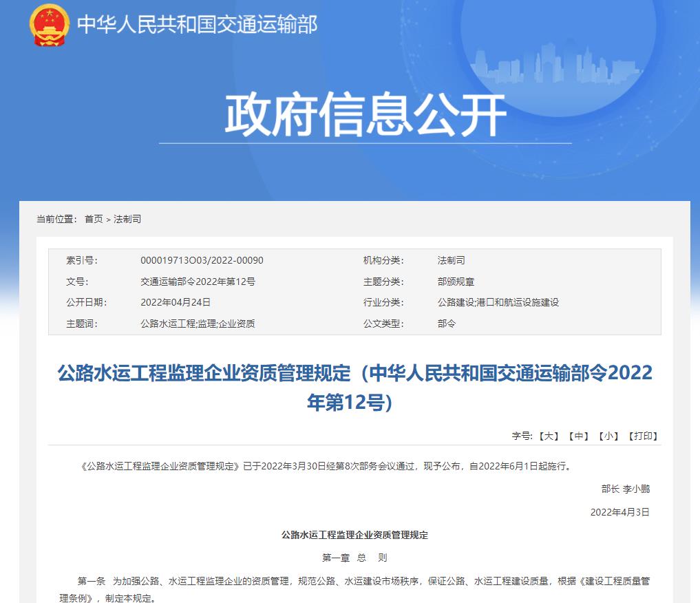Select document number 交通运输部令2022年第12号
Screen dimensions: 700x603
(x=198, y=282)
